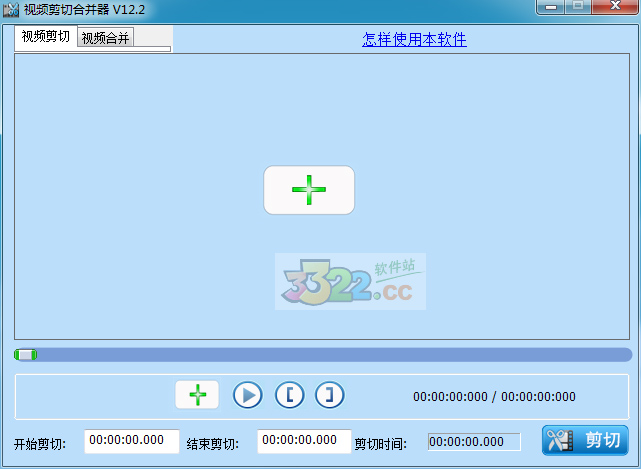Focus the 开始剪切 time input field
The height and width of the screenshot is (469, 641).
point(132,441)
